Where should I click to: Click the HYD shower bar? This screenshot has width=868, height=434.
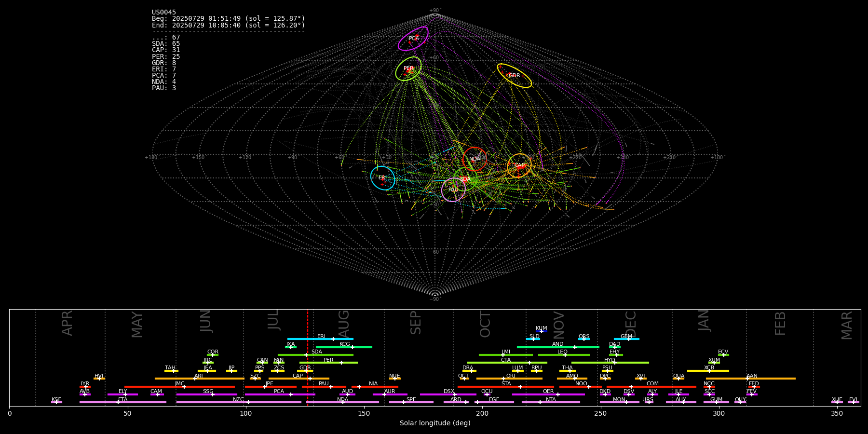pyautogui.click(x=610, y=363)
